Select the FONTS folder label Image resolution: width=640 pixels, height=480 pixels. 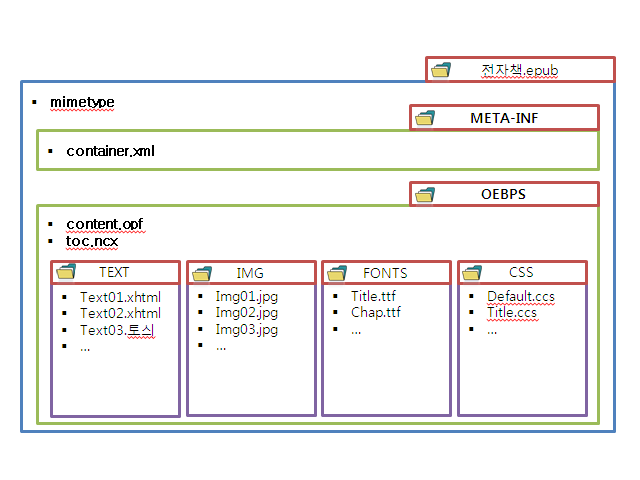point(385,273)
